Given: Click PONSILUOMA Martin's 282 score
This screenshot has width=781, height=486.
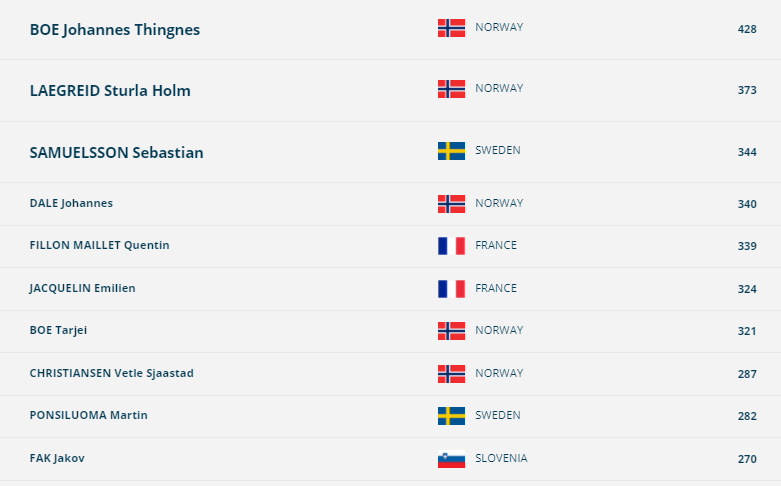Looking at the screenshot, I should click(x=747, y=416).
